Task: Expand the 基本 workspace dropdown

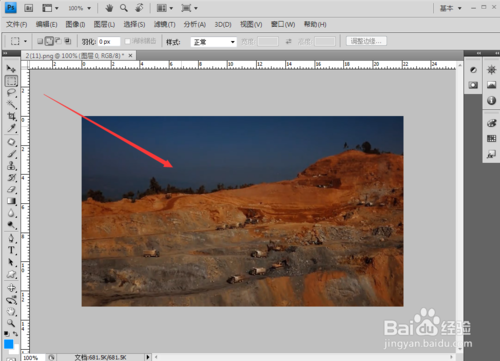Action: [x=450, y=8]
